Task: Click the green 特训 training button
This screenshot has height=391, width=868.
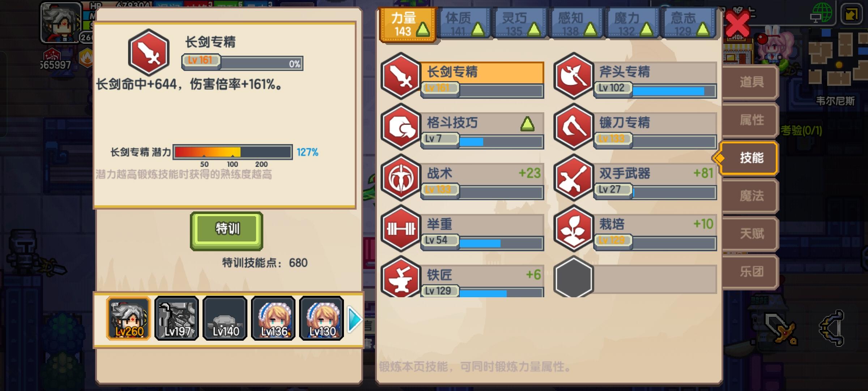Action: (226, 230)
